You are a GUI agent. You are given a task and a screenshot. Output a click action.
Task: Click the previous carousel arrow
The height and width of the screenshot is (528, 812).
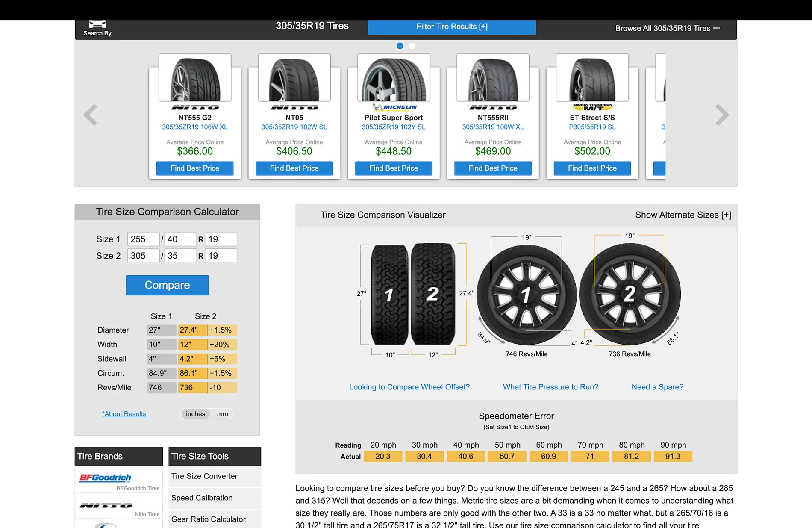(91, 115)
